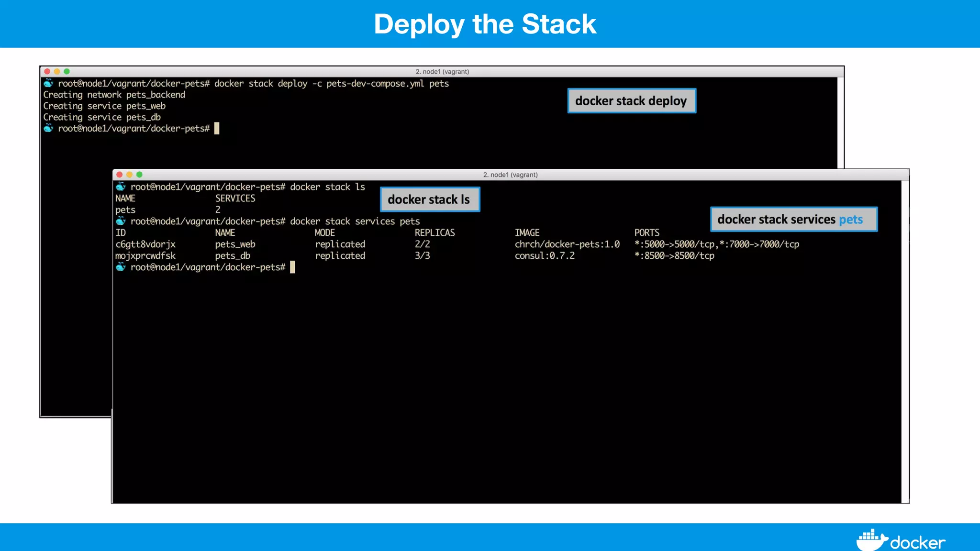
Task: Click the 'docker stack deploy' label box
Action: coord(631,101)
